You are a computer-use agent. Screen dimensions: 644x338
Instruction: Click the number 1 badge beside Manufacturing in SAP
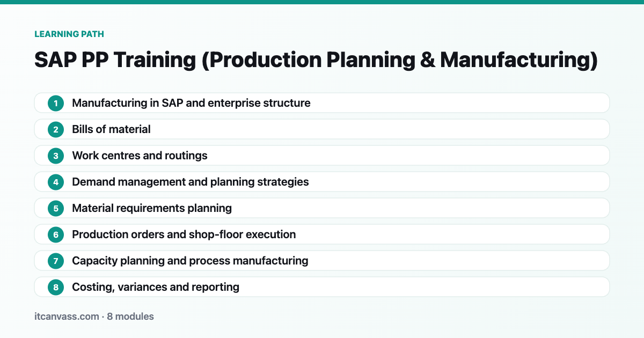[55, 103]
